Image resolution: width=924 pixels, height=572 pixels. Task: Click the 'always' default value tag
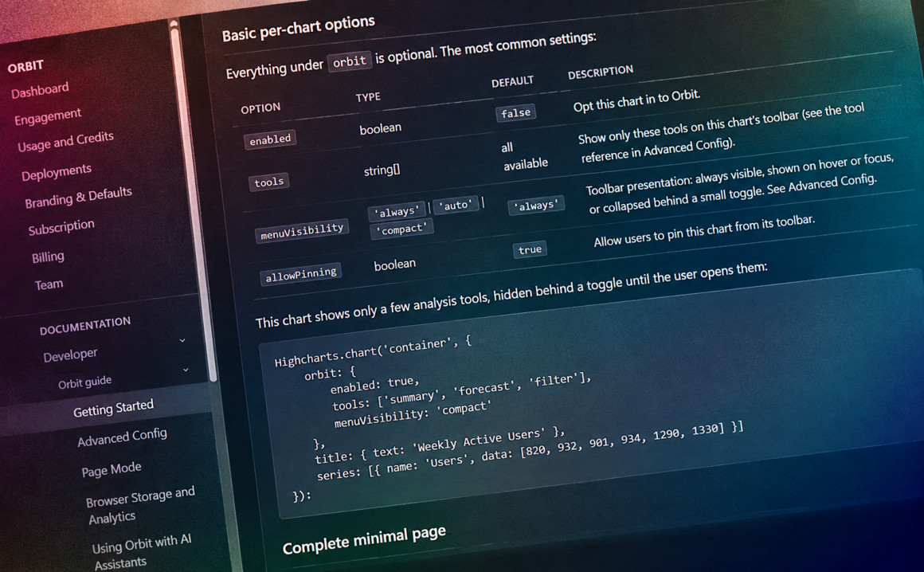pyautogui.click(x=535, y=206)
